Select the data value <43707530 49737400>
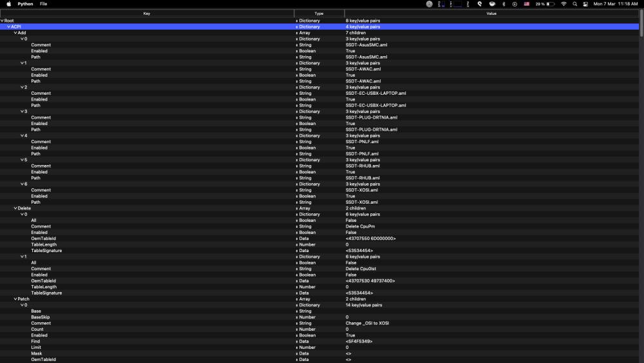 370,280
